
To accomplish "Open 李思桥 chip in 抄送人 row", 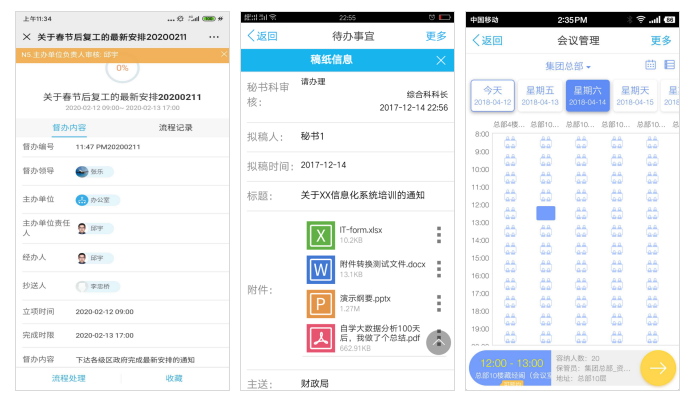I will point(97,286).
